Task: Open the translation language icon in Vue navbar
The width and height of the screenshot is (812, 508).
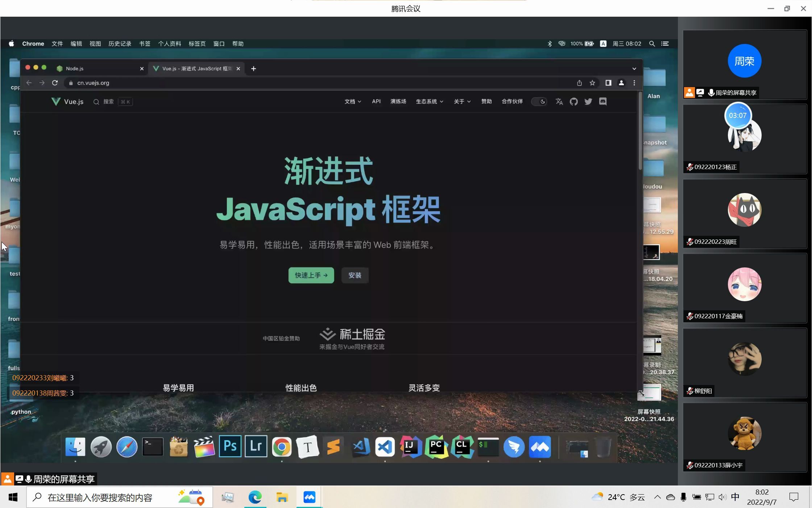Action: coord(559,102)
